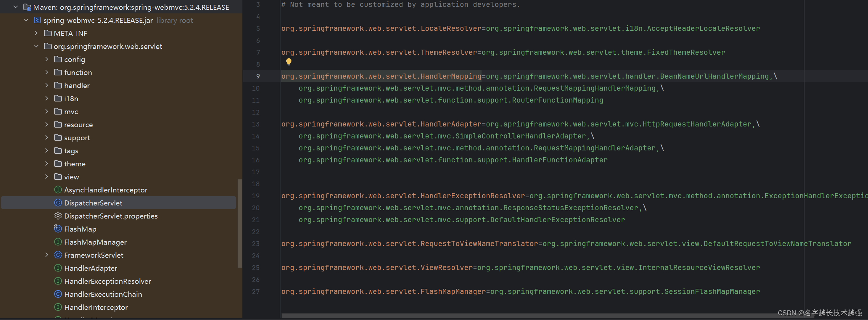
Task: Collapse the spring-webmvc-5.2.4.RELEASE.jar node
Action: pyautogui.click(x=26, y=20)
